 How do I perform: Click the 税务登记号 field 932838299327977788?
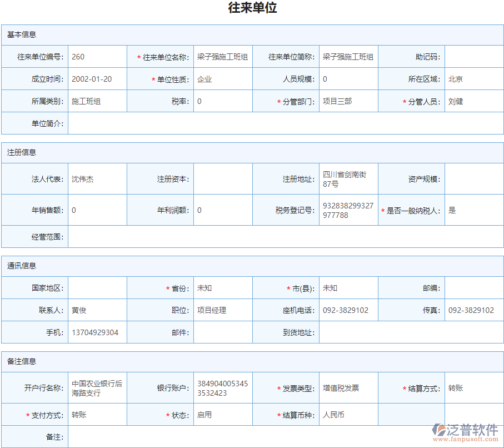click(x=348, y=210)
